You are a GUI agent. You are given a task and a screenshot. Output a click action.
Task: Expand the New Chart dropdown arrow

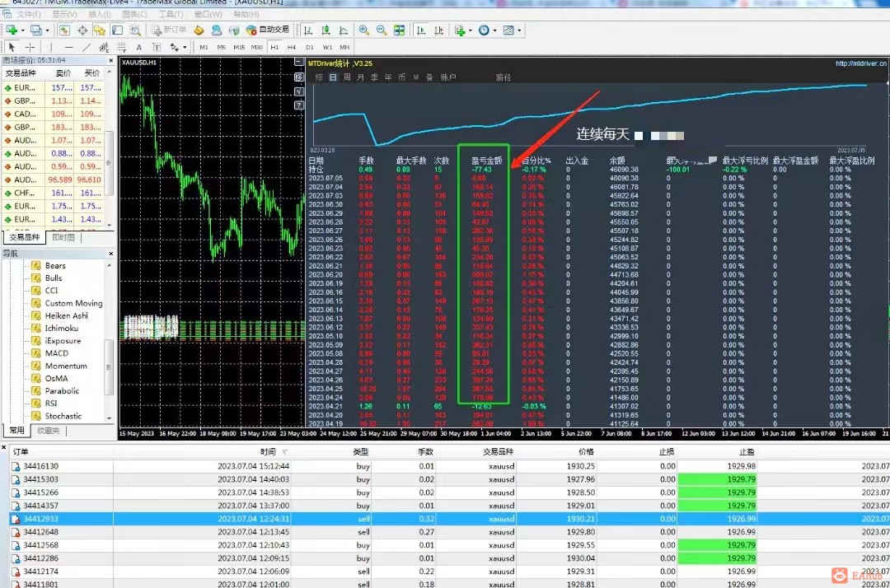click(x=22, y=30)
